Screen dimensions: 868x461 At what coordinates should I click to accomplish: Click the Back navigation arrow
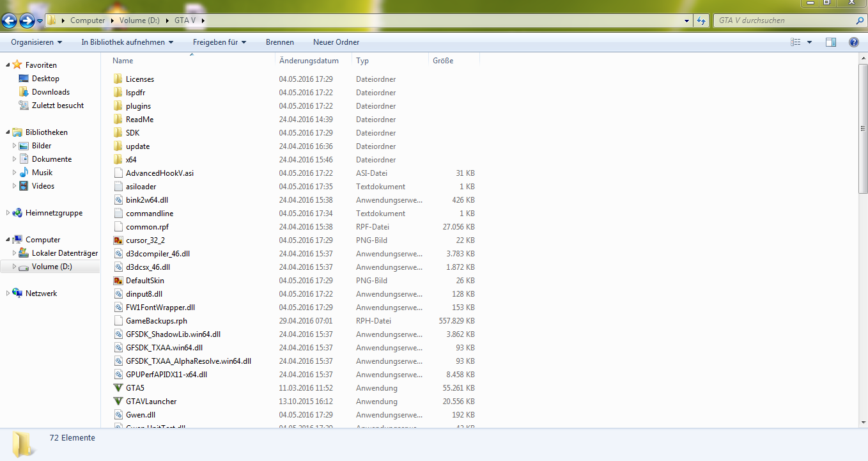point(10,20)
